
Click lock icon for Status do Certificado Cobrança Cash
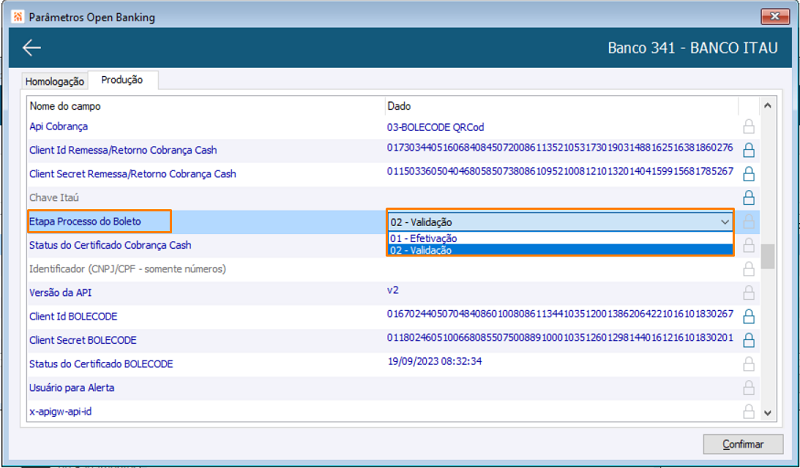pyautogui.click(x=748, y=245)
